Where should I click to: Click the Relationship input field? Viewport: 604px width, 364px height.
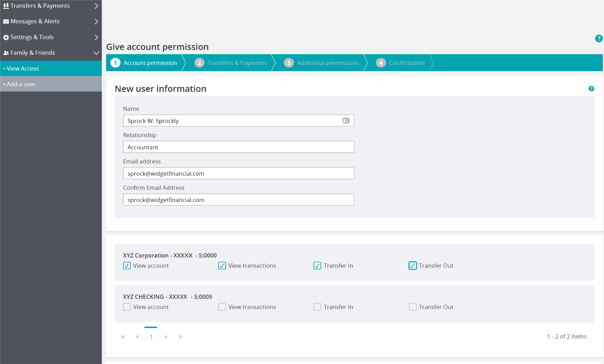pos(238,147)
